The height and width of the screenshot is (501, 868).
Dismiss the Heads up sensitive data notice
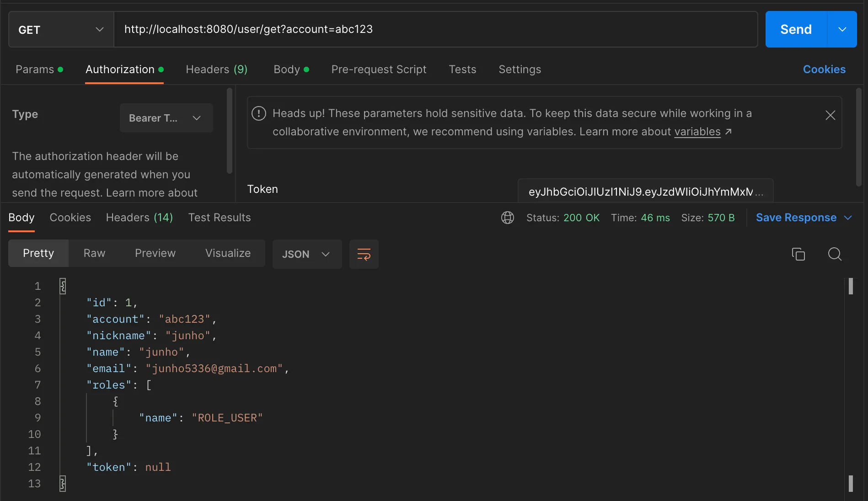click(x=830, y=115)
